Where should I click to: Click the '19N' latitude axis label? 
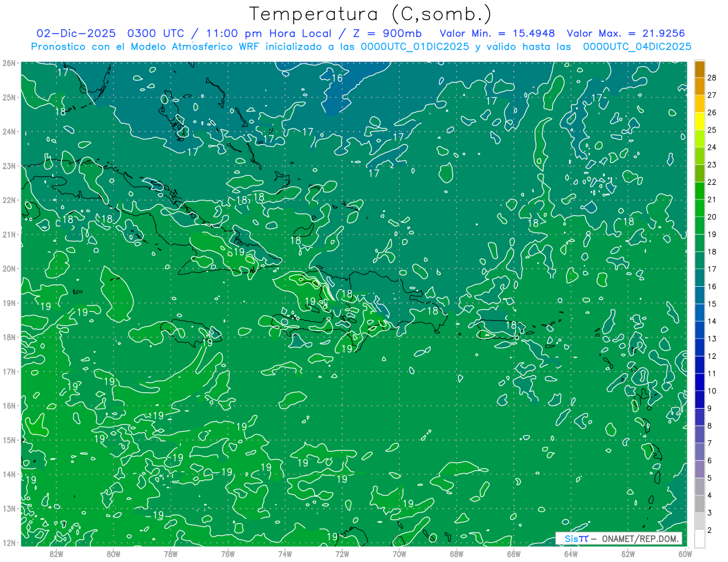[x=9, y=303]
